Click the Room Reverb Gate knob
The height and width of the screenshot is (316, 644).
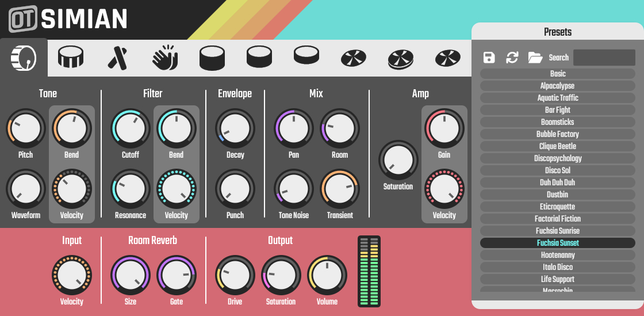coord(177,275)
